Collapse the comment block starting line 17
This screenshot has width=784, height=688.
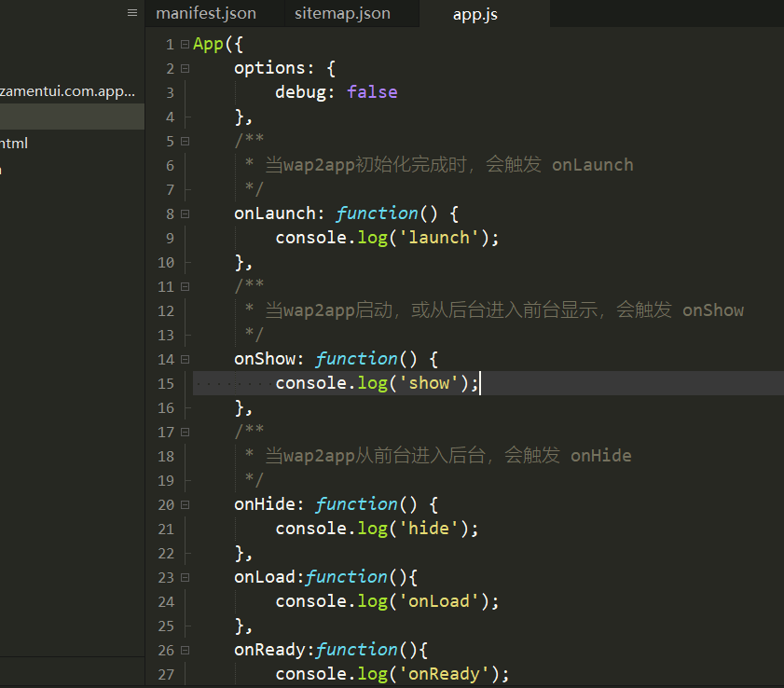185,433
